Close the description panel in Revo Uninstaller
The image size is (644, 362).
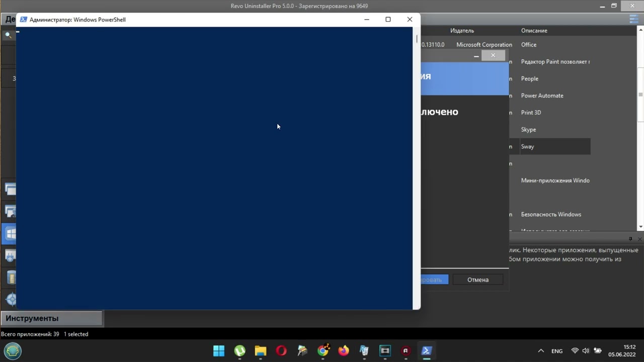coord(640,239)
